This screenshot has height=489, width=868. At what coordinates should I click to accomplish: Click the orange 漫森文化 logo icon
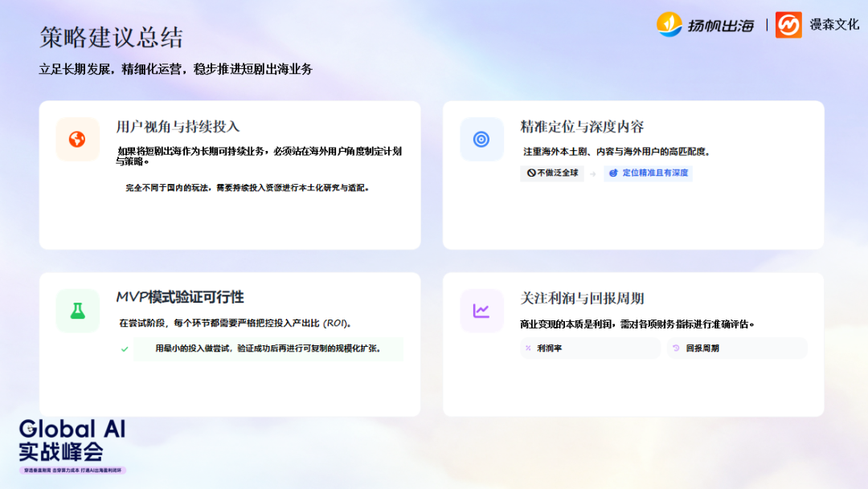click(x=788, y=25)
